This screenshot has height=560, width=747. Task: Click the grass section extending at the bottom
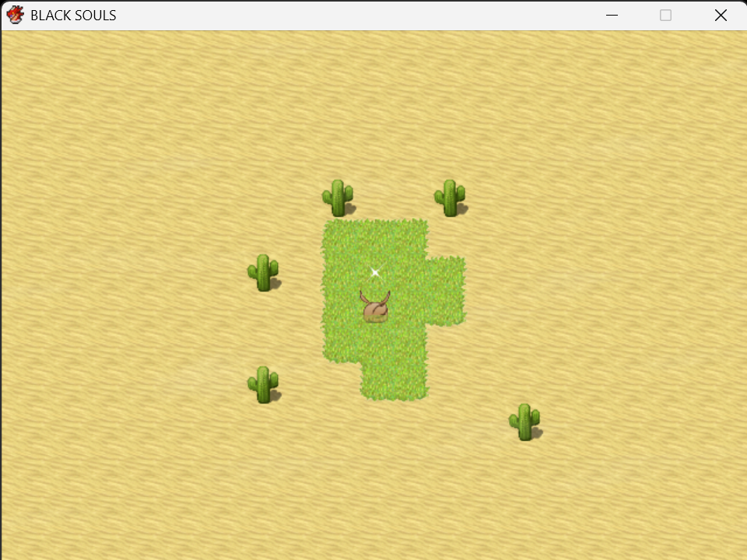coord(394,381)
